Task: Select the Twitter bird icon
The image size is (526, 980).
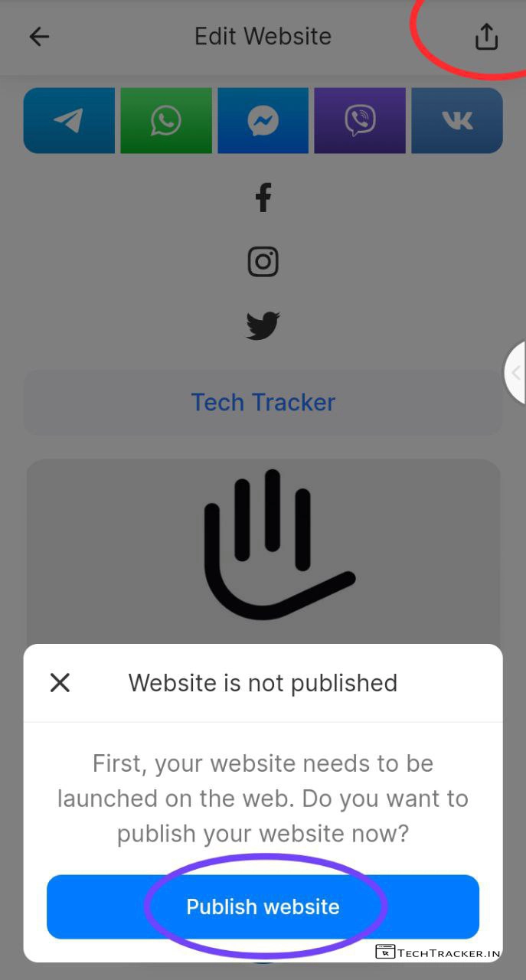Action: tap(263, 326)
